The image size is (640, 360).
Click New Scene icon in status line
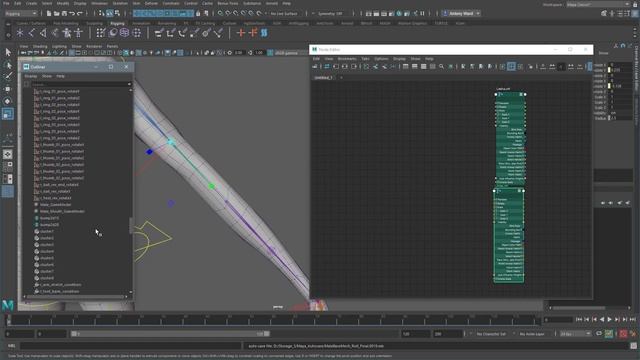pos(49,13)
